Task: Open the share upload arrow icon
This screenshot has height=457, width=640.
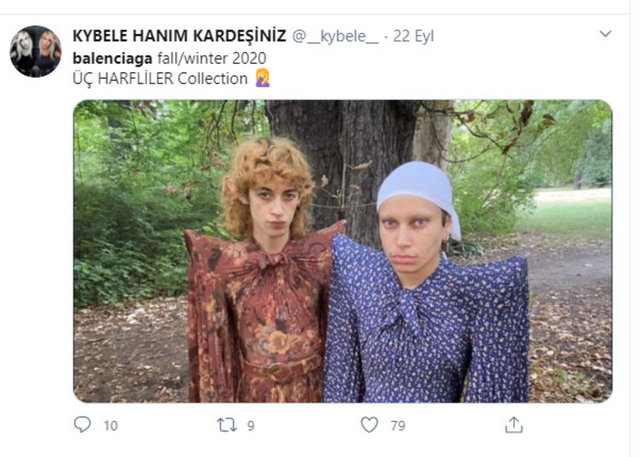Action: (513, 425)
